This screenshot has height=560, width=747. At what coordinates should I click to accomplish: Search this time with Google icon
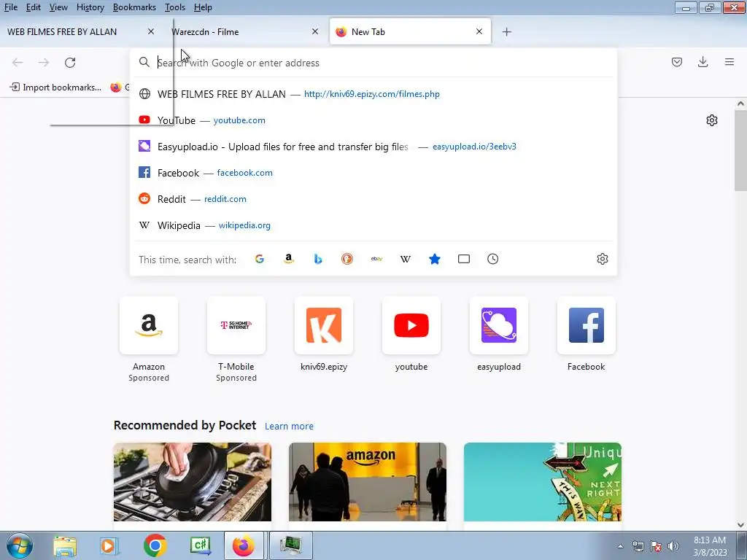point(260,259)
